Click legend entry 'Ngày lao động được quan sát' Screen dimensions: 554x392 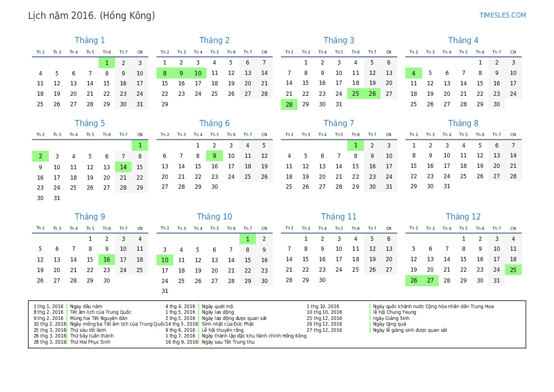pos(234,318)
